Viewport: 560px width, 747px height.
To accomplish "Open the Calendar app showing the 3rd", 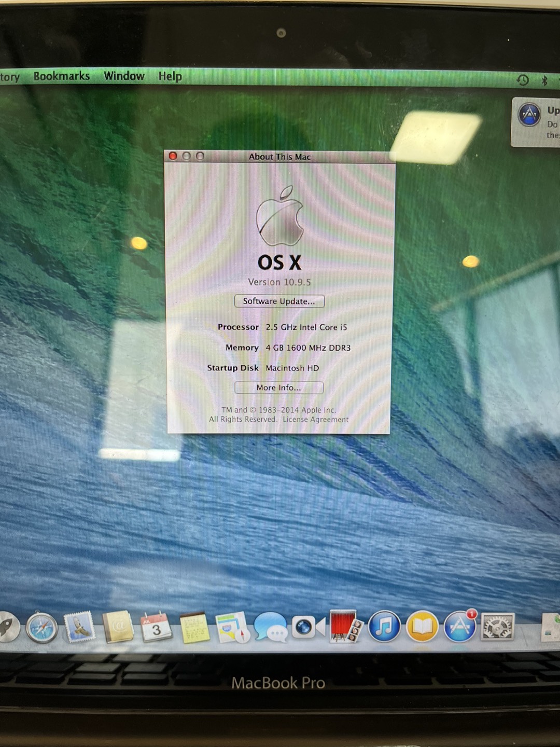I will 156,628.
